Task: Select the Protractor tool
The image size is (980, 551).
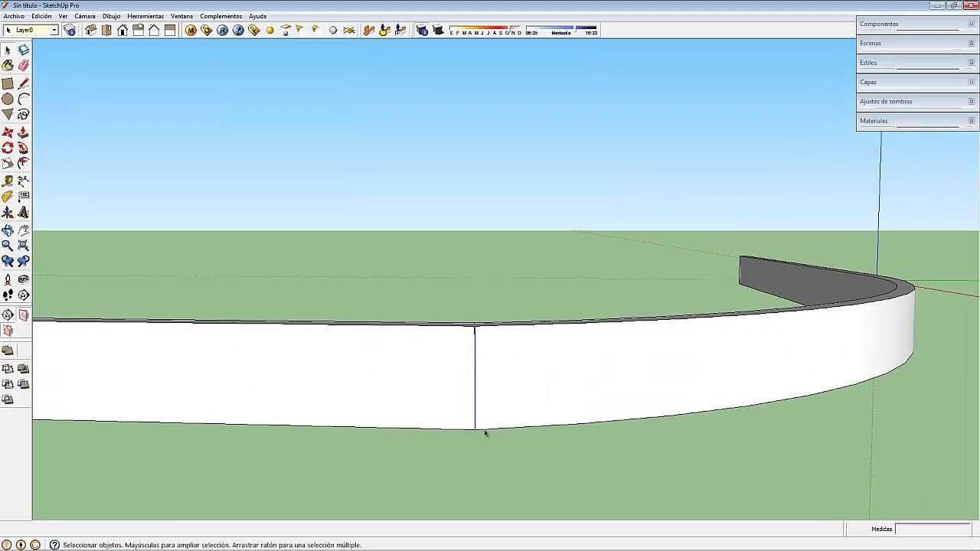Action: point(8,197)
